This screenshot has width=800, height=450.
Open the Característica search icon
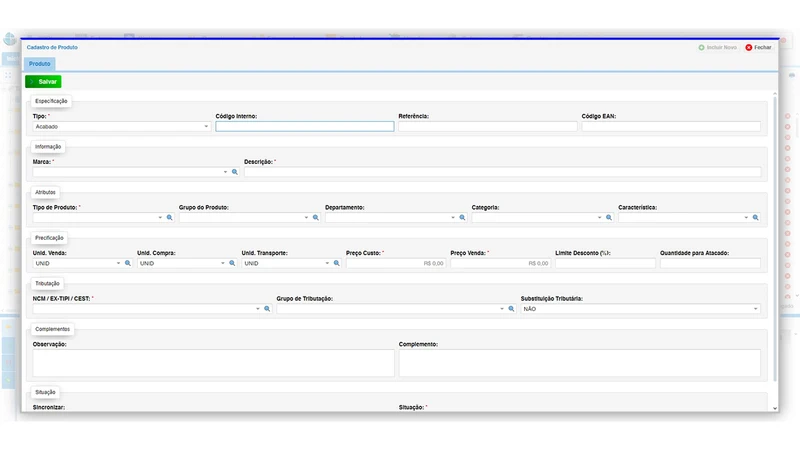pyautogui.click(x=756, y=217)
